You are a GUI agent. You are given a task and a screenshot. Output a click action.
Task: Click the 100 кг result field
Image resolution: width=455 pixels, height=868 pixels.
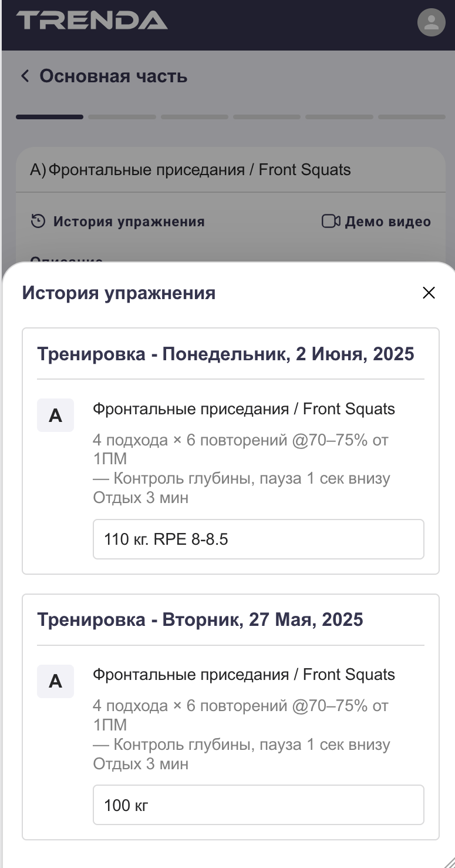pyautogui.click(x=258, y=805)
